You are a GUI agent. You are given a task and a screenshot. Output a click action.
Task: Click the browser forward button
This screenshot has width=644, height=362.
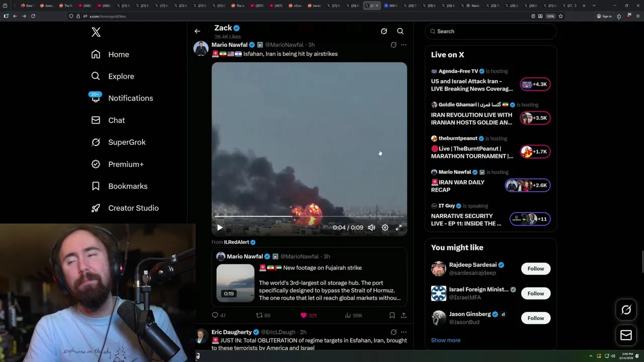[x=24, y=16]
